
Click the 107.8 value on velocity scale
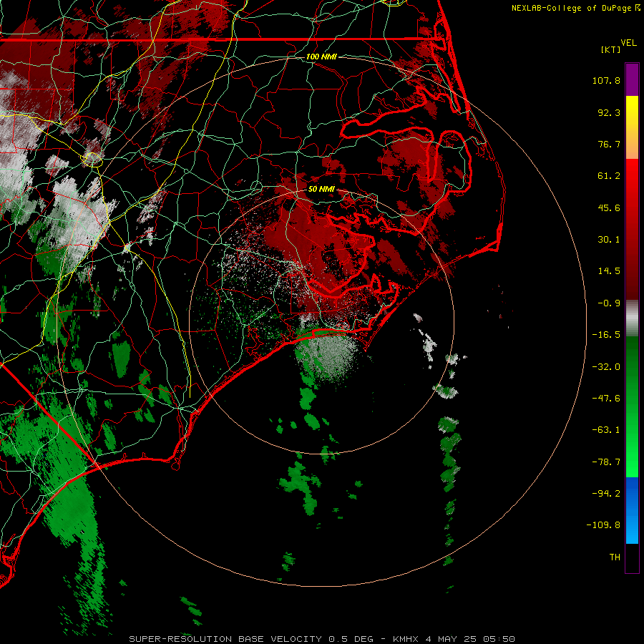(x=606, y=80)
